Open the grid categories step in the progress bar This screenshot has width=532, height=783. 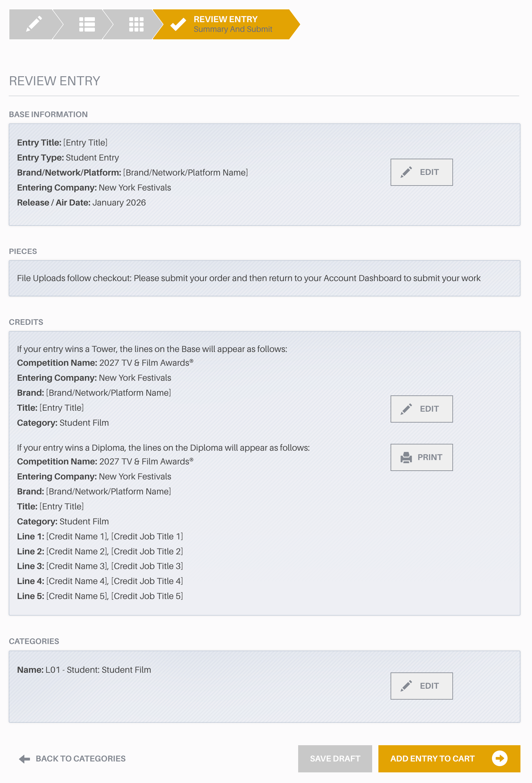[x=136, y=24]
